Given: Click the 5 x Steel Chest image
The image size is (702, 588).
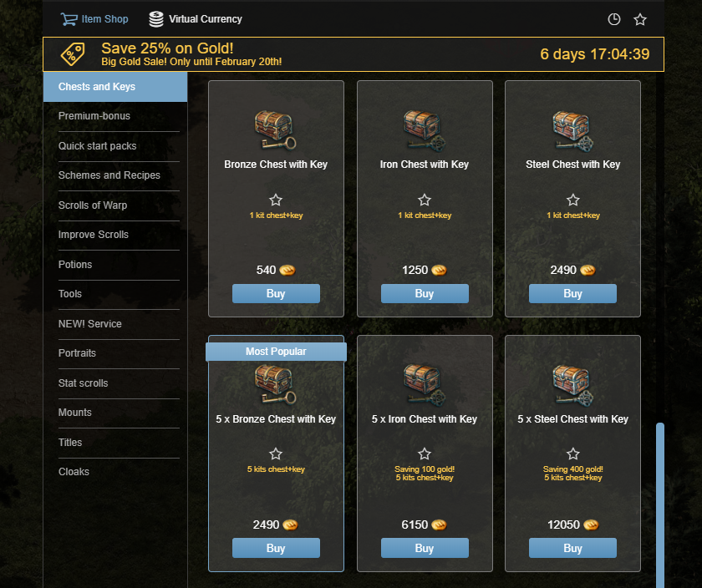Looking at the screenshot, I should (x=572, y=385).
